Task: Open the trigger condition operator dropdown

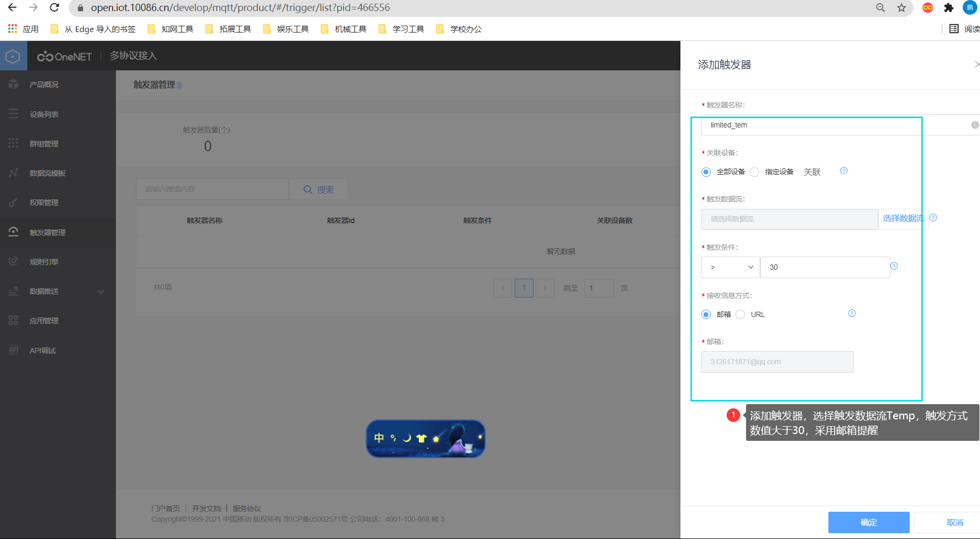Action: [x=730, y=267]
